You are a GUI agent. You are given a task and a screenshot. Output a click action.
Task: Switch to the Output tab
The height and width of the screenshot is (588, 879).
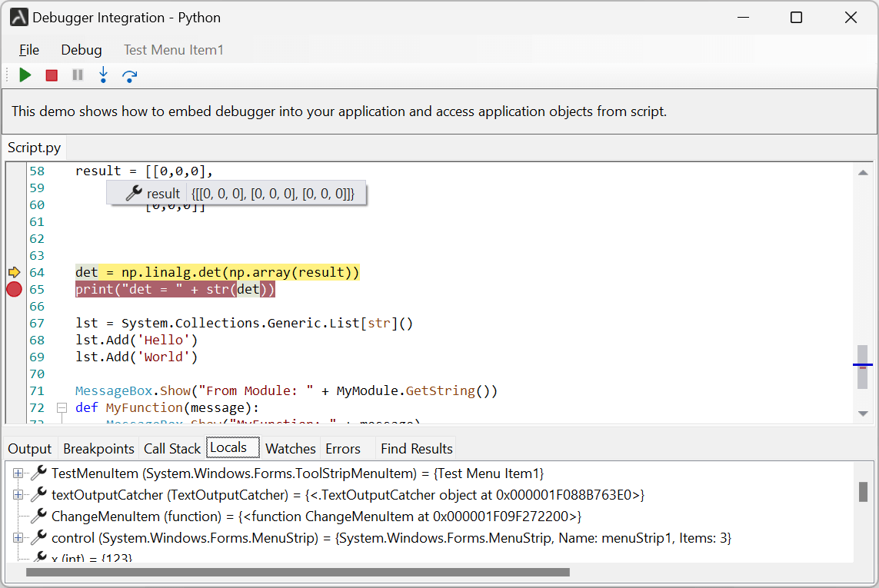[x=30, y=448]
